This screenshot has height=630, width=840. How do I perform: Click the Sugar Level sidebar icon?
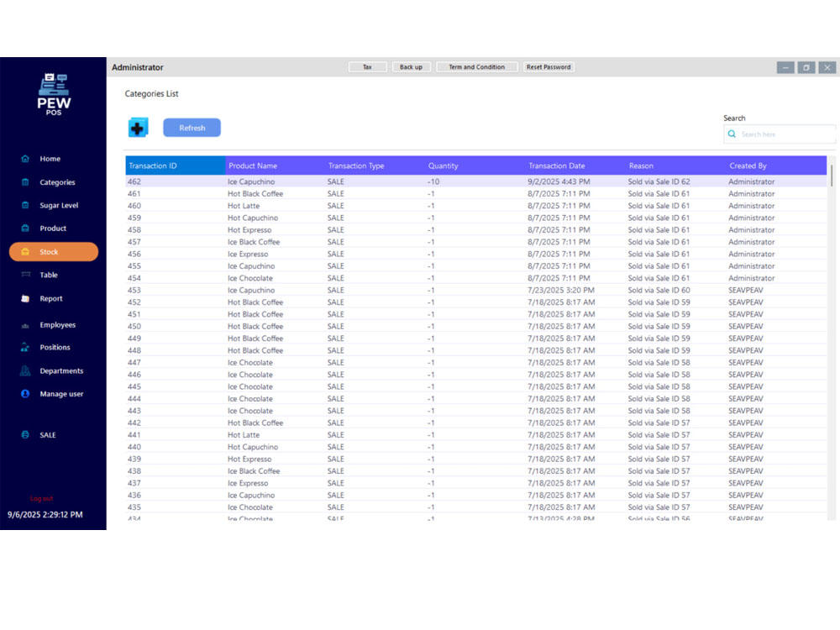click(x=25, y=205)
